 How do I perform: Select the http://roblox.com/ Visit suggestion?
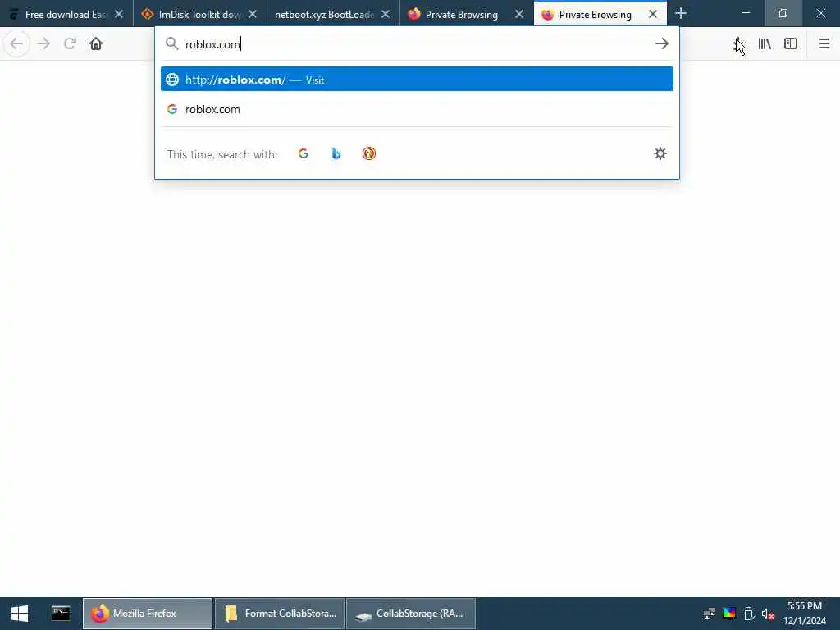[x=417, y=80]
